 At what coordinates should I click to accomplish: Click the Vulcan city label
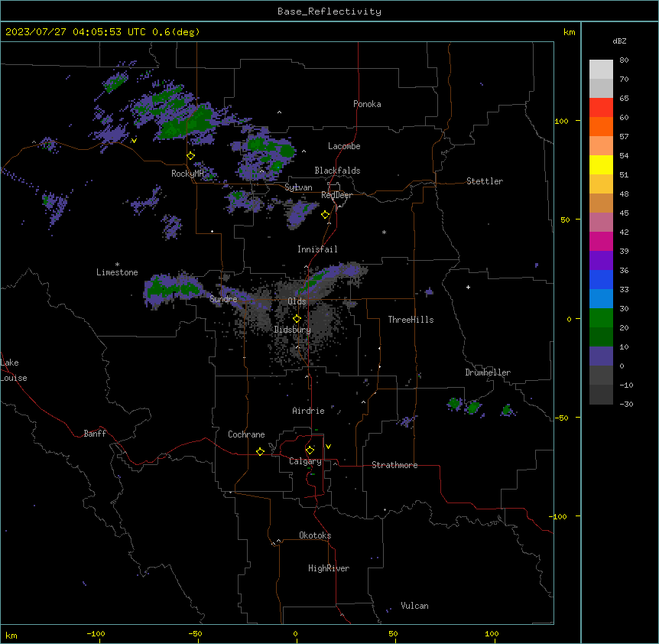414,606
